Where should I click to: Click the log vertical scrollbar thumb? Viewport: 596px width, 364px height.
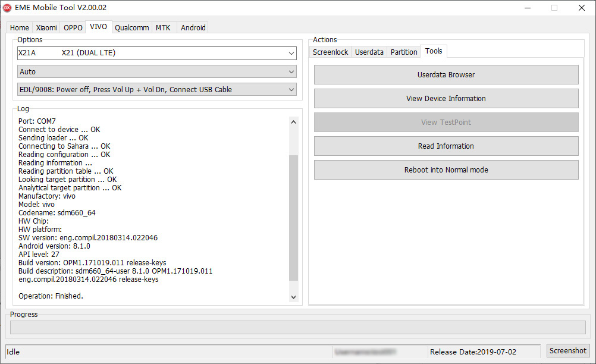click(293, 218)
